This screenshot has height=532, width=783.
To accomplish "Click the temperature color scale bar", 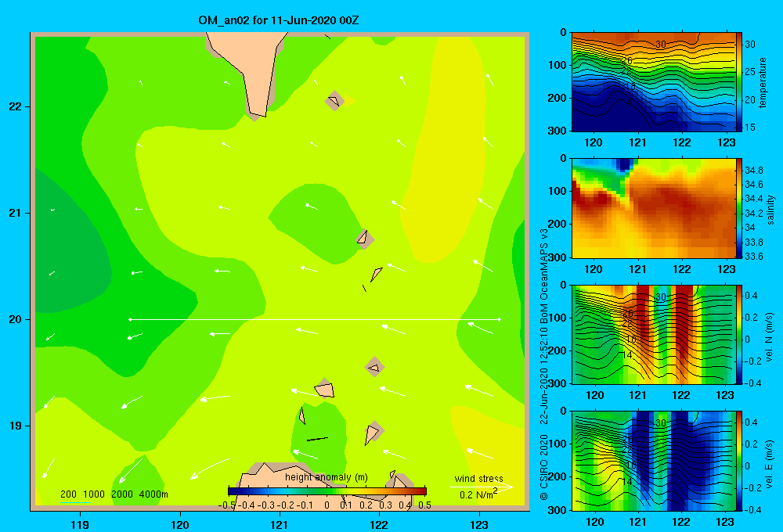I will pos(739,82).
